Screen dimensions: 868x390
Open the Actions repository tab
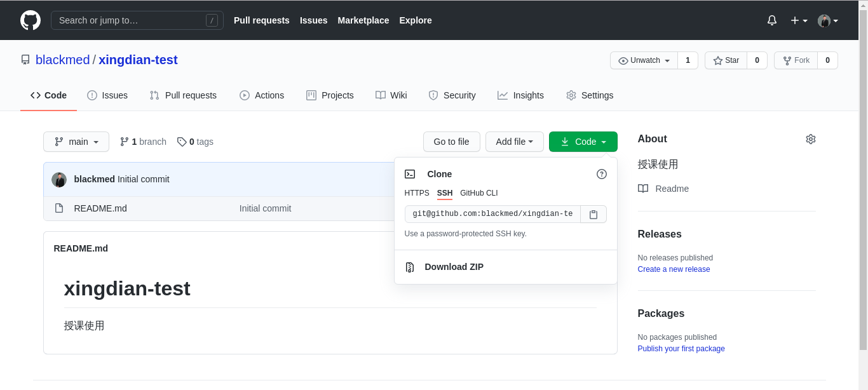(x=262, y=95)
